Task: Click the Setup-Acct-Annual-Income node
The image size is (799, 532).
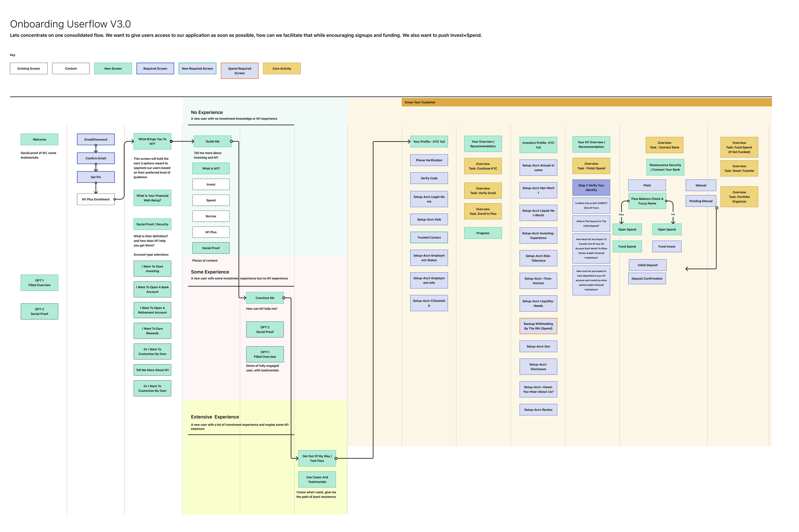Action: pos(538,167)
